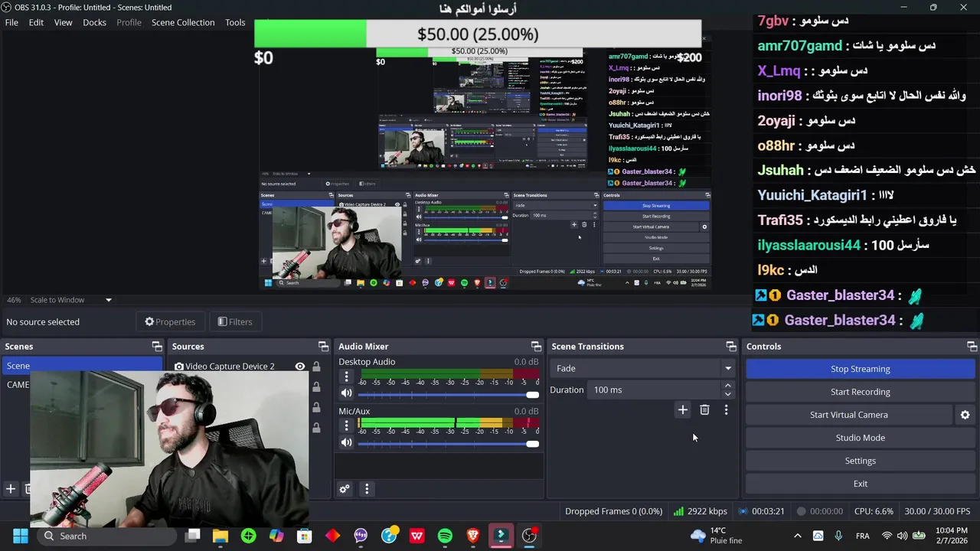
Task: Decrease transition Duration with down arrow
Action: (727, 394)
